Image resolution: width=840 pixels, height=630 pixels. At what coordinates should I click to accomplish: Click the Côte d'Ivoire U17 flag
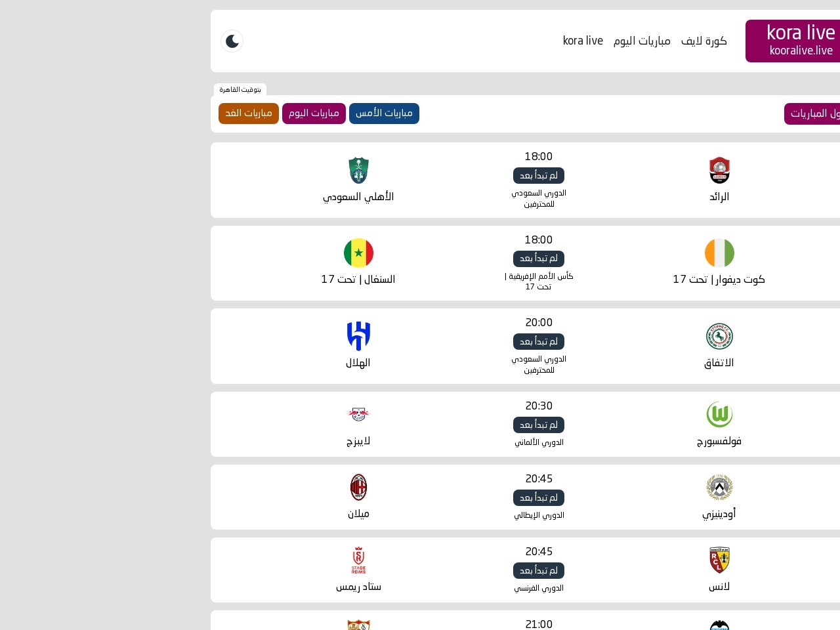[719, 253]
